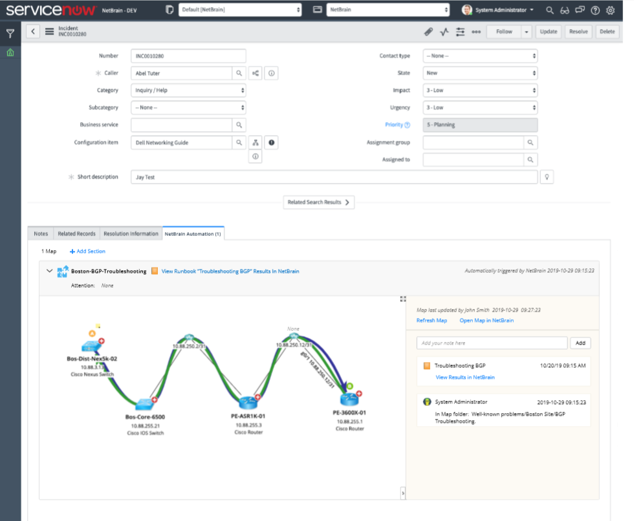Open CI dependency view hierarchy icon

click(x=255, y=143)
